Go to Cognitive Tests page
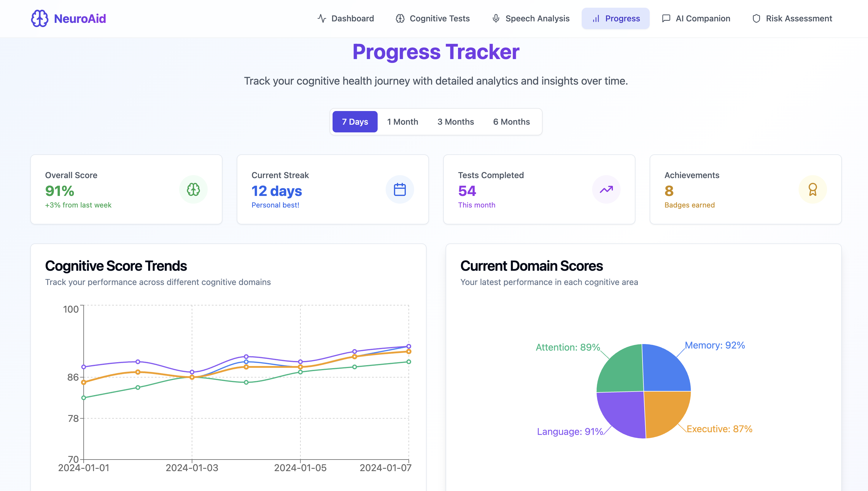Screen dimensions: 868x491 (x=433, y=18)
